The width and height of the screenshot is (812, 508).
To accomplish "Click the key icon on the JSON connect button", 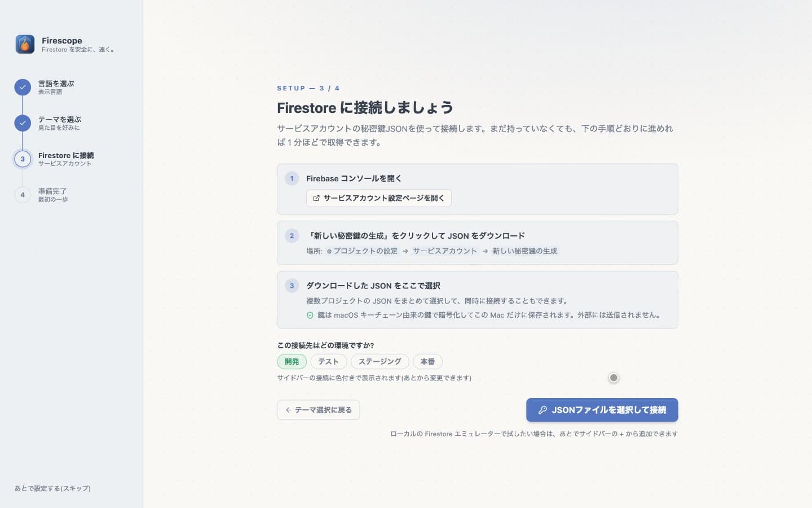I will [542, 410].
